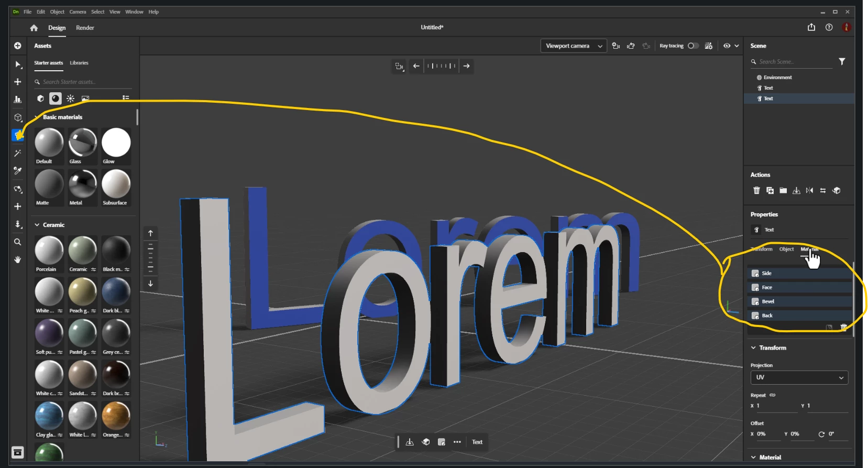Apply the Metal material
Image resolution: width=868 pixels, height=468 pixels.
coord(82,187)
